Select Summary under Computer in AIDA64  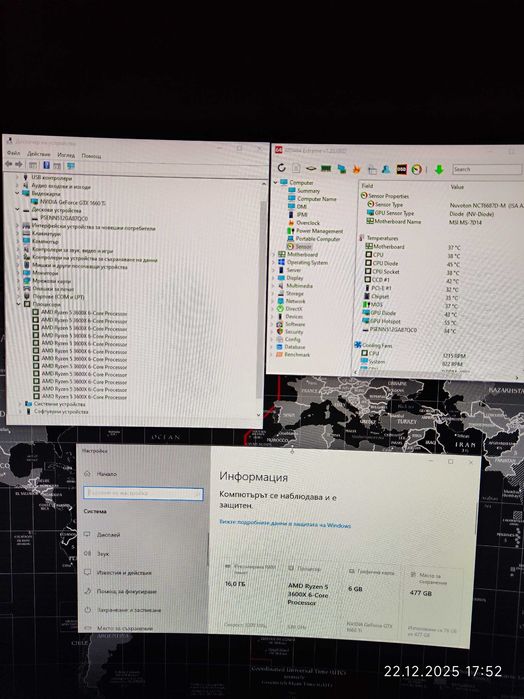(x=304, y=190)
